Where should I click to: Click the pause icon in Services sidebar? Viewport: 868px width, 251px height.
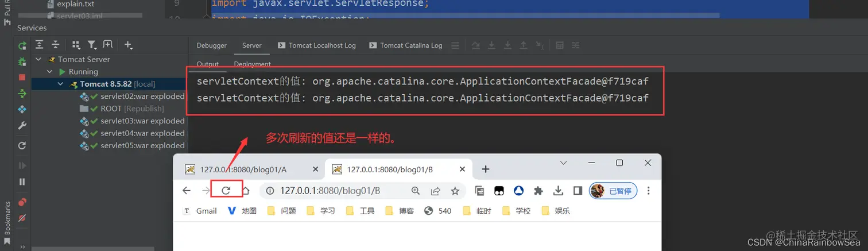point(22,182)
